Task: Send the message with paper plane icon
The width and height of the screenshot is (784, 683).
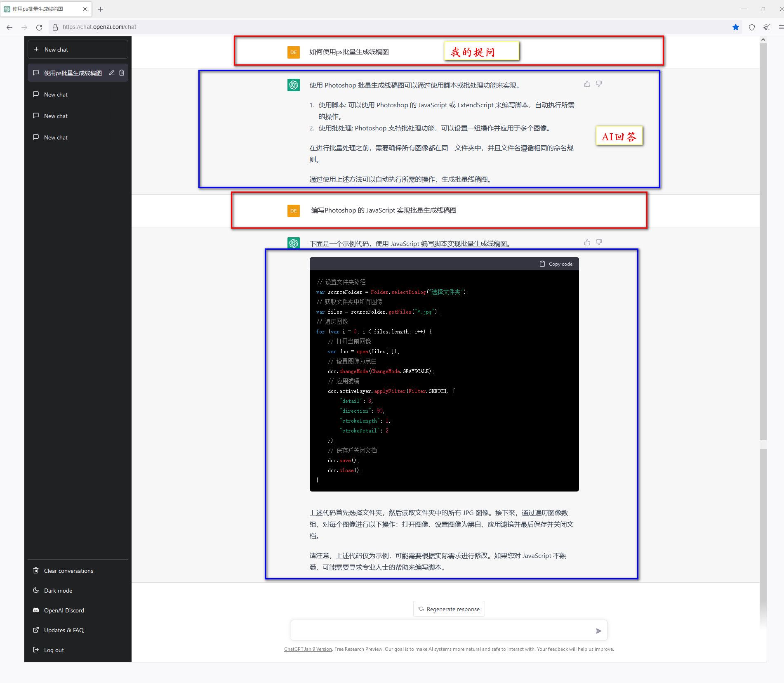Action: (598, 631)
